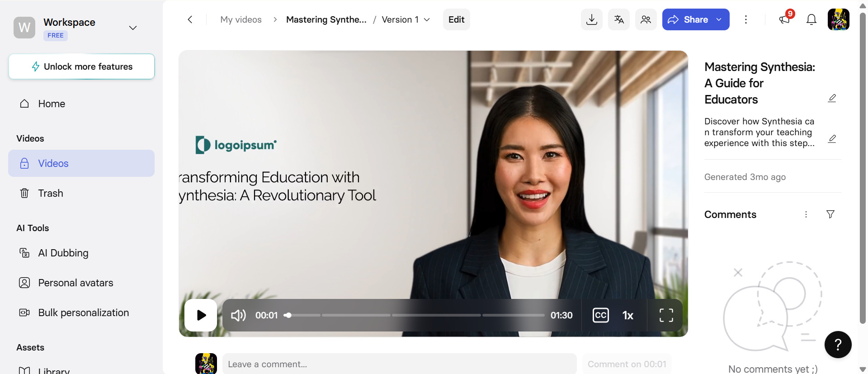This screenshot has width=868, height=374.
Task: Edit the video title pencil icon
Action: pos(832,98)
